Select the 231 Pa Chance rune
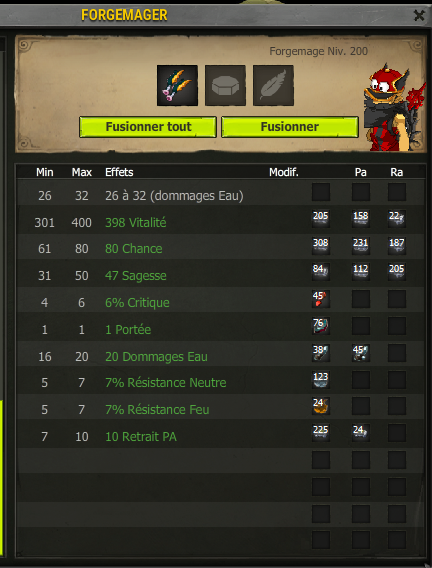Screen dimensions: 432x568 click(361, 246)
